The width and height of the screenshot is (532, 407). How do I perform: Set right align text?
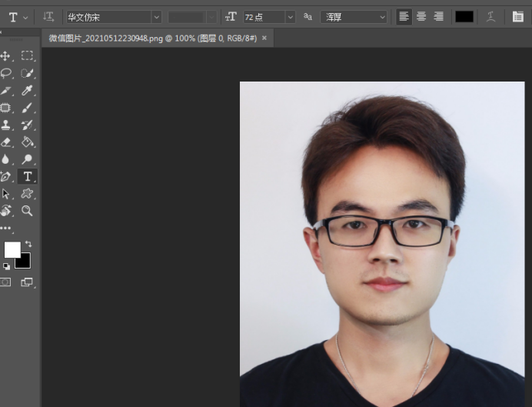point(439,17)
